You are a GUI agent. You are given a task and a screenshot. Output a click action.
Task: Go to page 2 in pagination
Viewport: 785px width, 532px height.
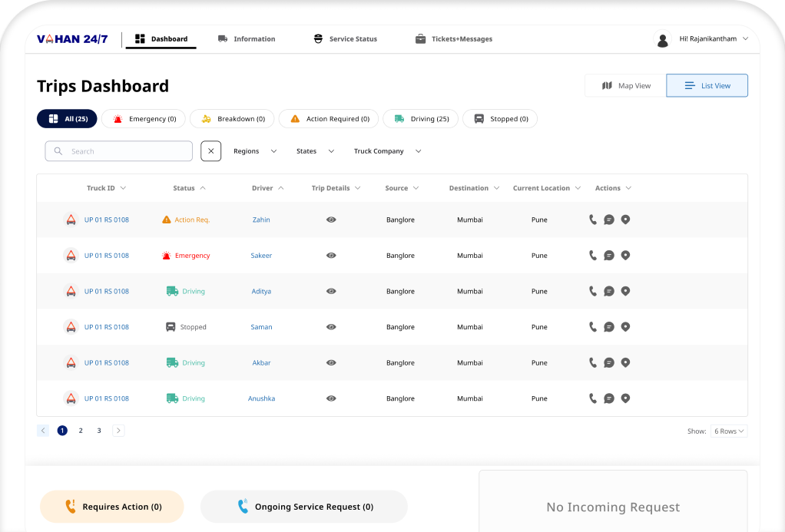click(x=81, y=431)
